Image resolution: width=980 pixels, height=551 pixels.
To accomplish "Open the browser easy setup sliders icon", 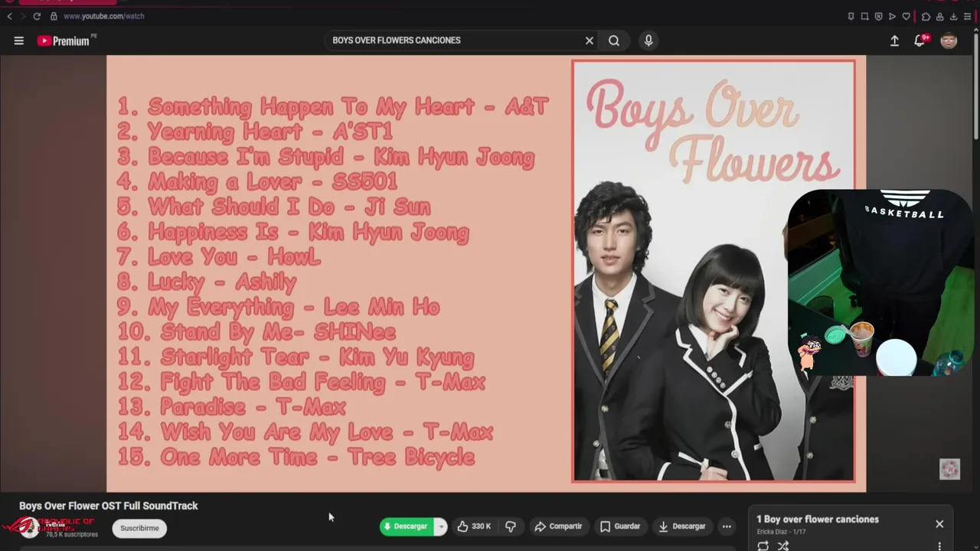I will 969,16.
